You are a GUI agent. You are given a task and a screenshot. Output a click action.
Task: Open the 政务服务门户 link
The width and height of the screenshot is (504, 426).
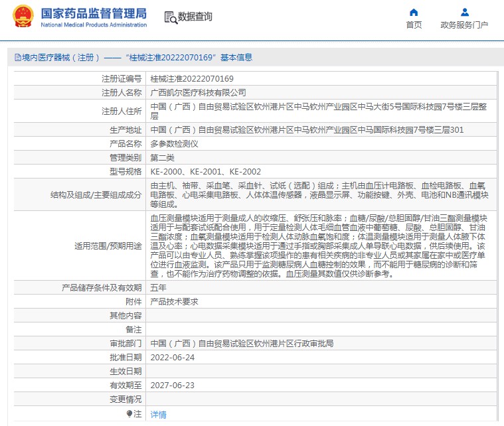(464, 25)
